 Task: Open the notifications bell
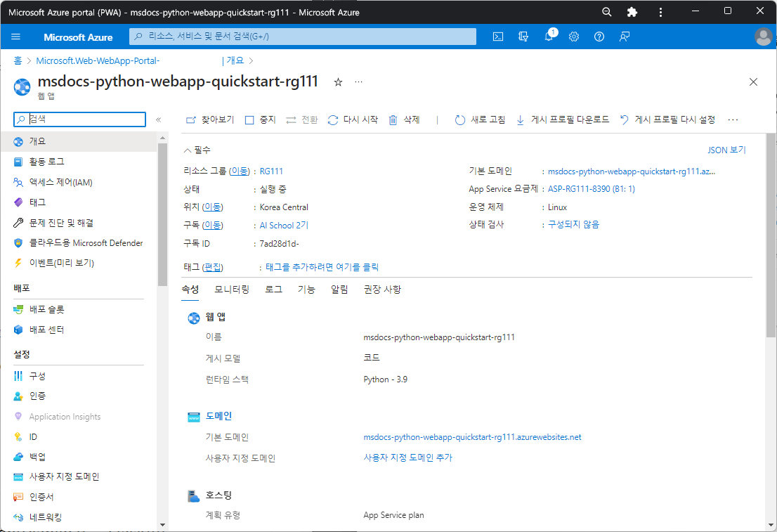coord(549,37)
